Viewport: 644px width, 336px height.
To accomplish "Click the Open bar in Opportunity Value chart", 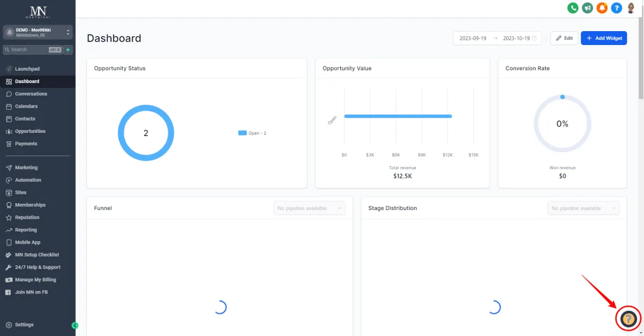I will (398, 116).
